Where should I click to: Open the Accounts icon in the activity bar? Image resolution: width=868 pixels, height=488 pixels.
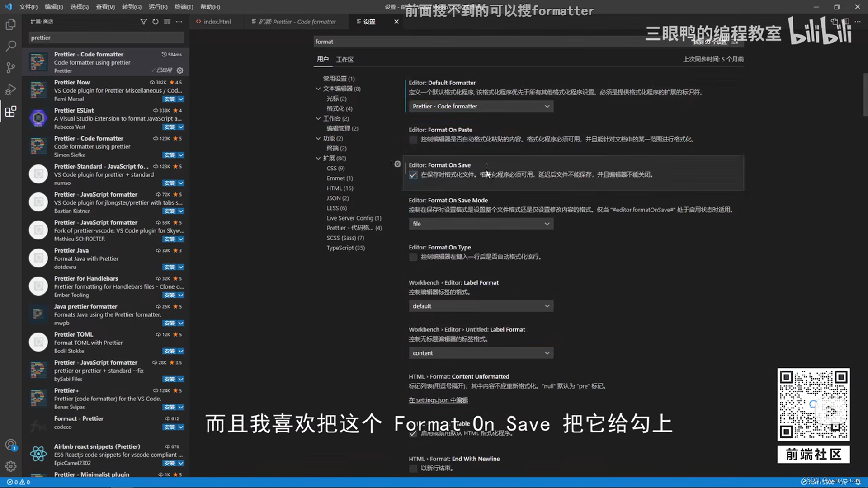coord(10,445)
